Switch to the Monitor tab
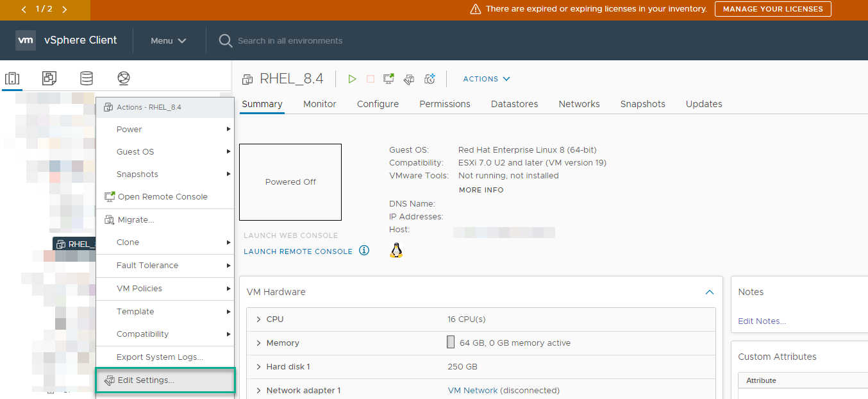868x399 pixels. [x=320, y=104]
